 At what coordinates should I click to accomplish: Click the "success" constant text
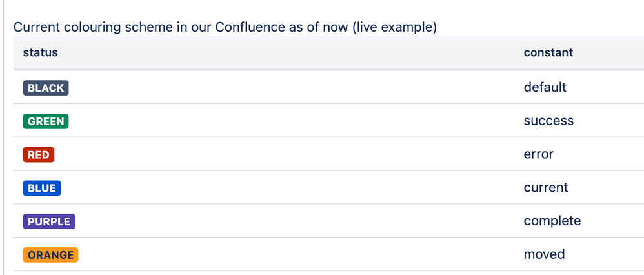pyautogui.click(x=548, y=121)
